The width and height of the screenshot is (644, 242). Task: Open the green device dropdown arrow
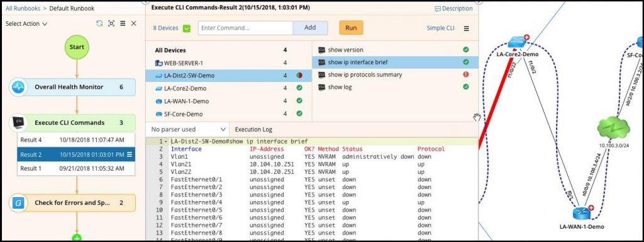[187, 28]
